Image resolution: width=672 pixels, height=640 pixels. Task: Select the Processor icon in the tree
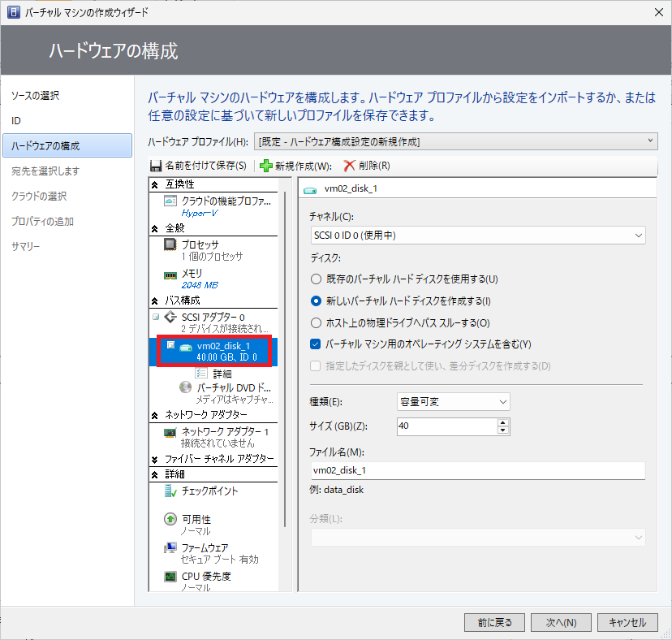pyautogui.click(x=170, y=244)
